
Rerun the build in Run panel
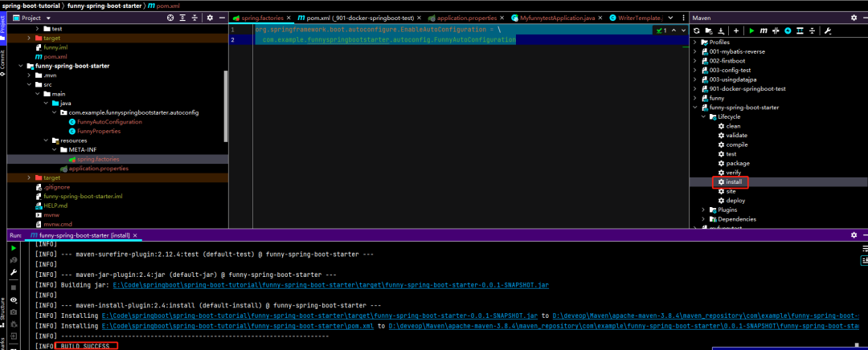point(14,249)
